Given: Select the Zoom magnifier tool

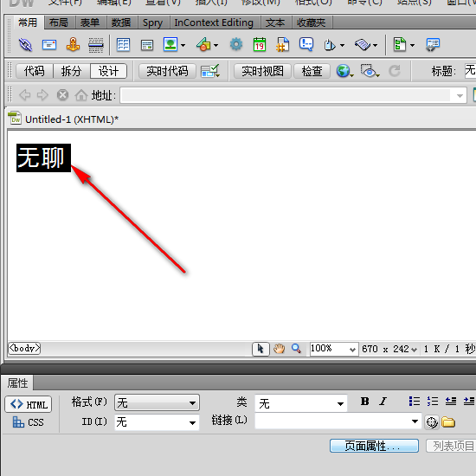Looking at the screenshot, I should click(296, 349).
